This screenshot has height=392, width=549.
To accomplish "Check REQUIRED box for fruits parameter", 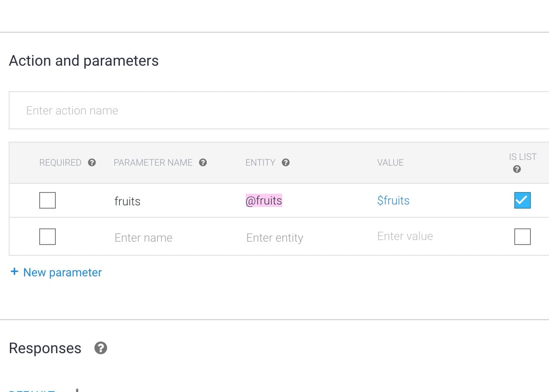I will [48, 200].
